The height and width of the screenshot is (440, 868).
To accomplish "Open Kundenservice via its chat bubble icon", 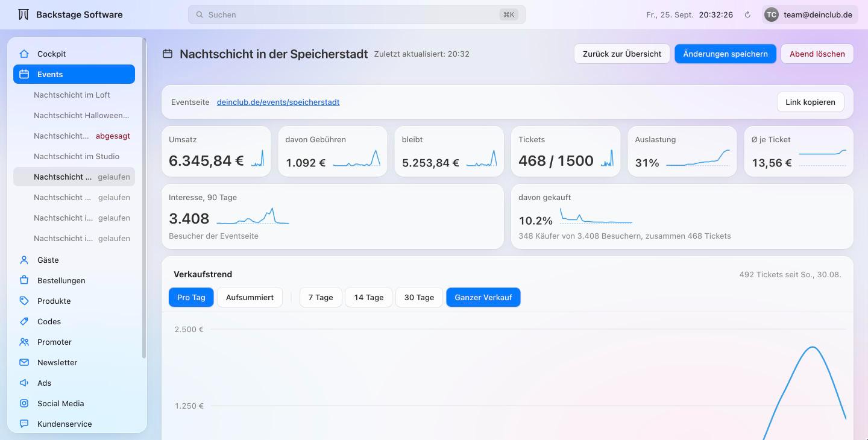I will pos(24,424).
